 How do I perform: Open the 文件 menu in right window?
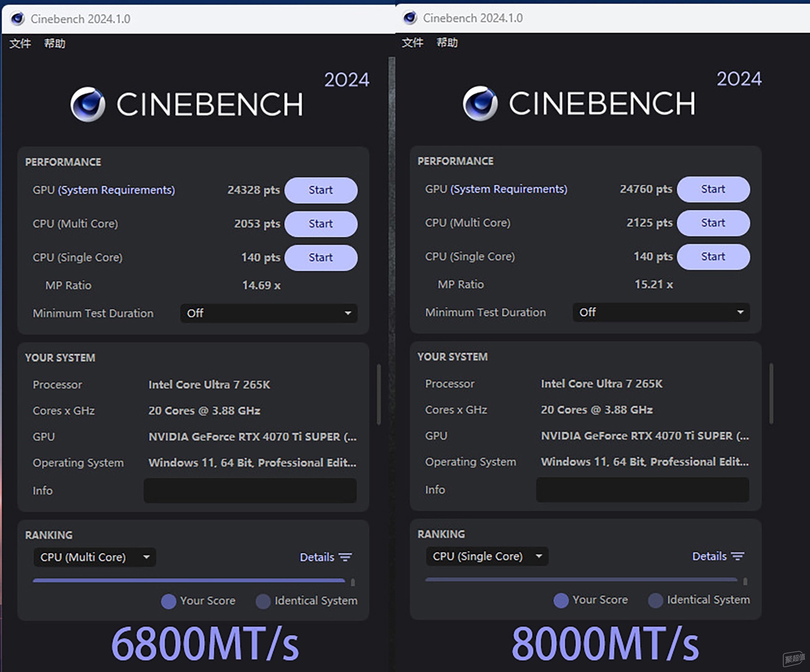tap(412, 43)
